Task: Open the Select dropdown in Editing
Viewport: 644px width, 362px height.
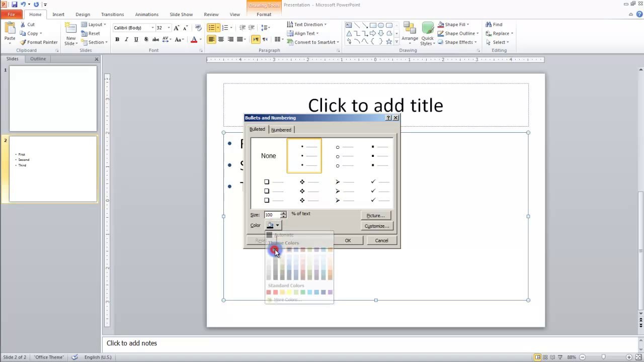Action: pos(498,42)
